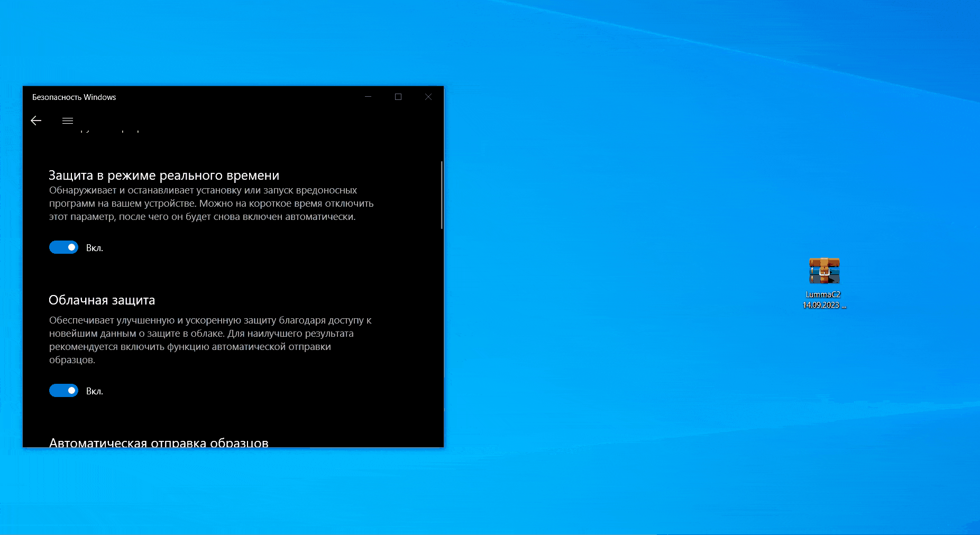The image size is (980, 535).
Task: Click the heading "Защита в режиме реального времени"
Action: pos(164,176)
